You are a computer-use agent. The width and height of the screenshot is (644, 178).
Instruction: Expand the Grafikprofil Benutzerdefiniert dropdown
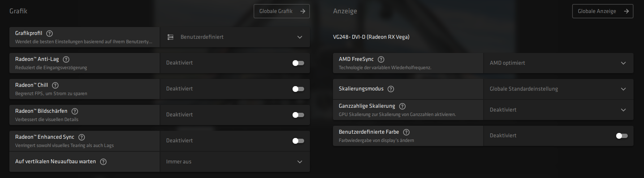[235, 37]
